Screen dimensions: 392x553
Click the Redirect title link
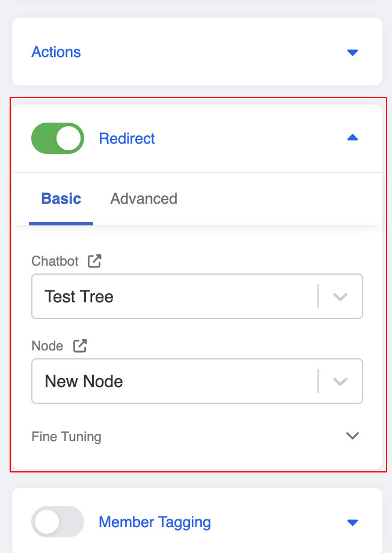pos(127,138)
